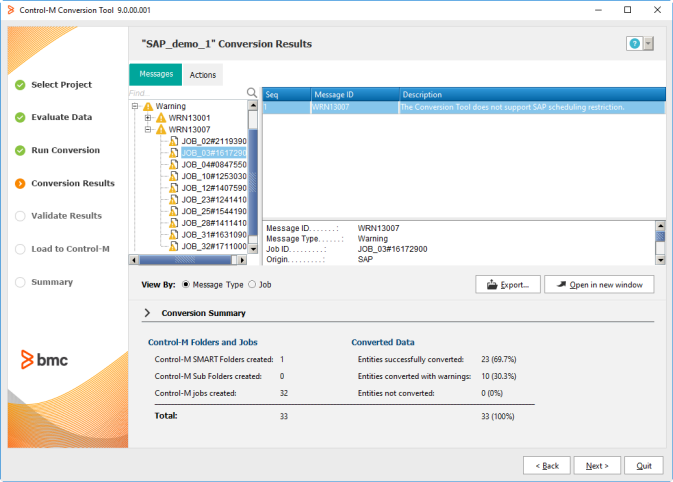Click the Summary step circle
Screen dimensions: 673x482
(20, 282)
